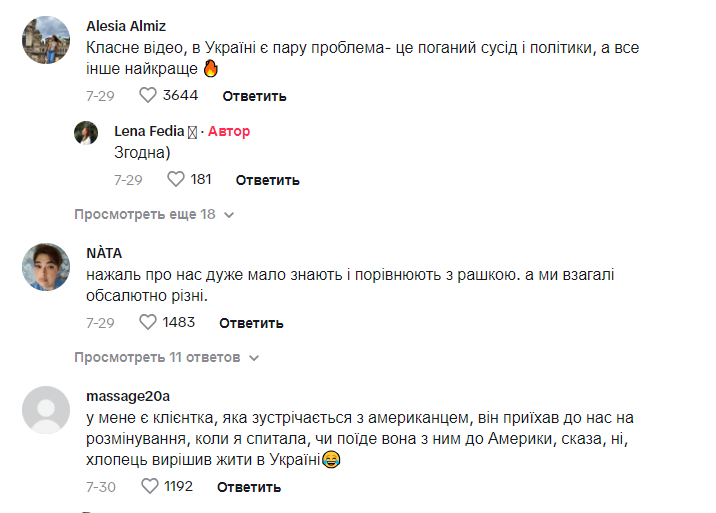Open massage20a username link
This screenshot has width=716, height=513.
[128, 396]
